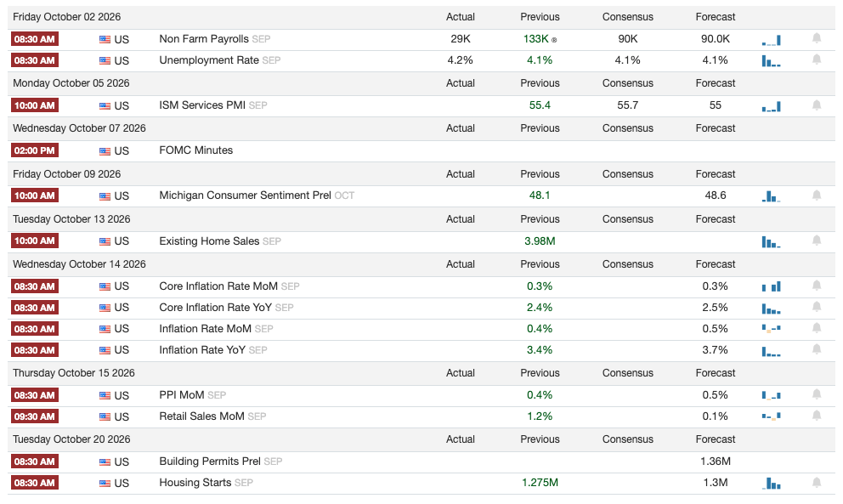Image resolution: width=843 pixels, height=504 pixels.
Task: Set alert bell for ISM Services PMI
Action: [x=816, y=105]
